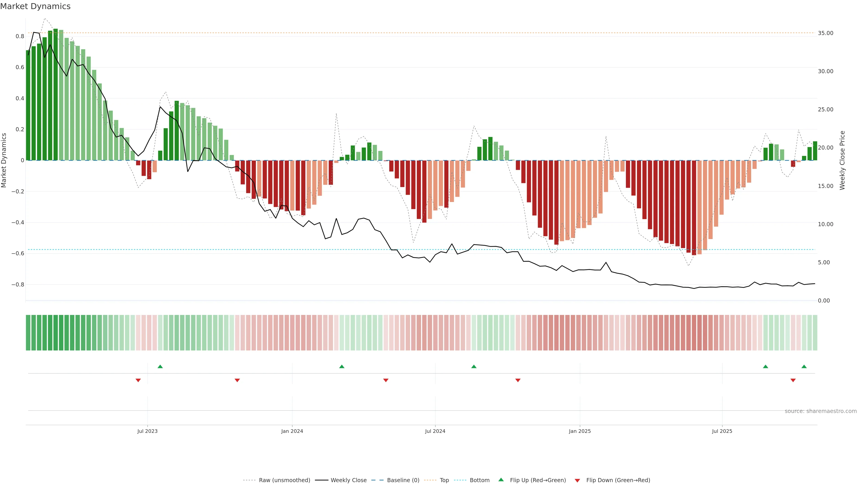Toggle the Bottom line legend entry
The width and height of the screenshot is (868, 488).
pos(479,480)
